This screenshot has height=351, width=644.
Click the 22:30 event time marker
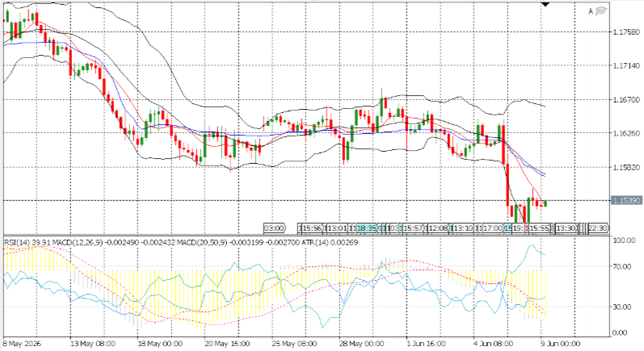tap(598, 228)
